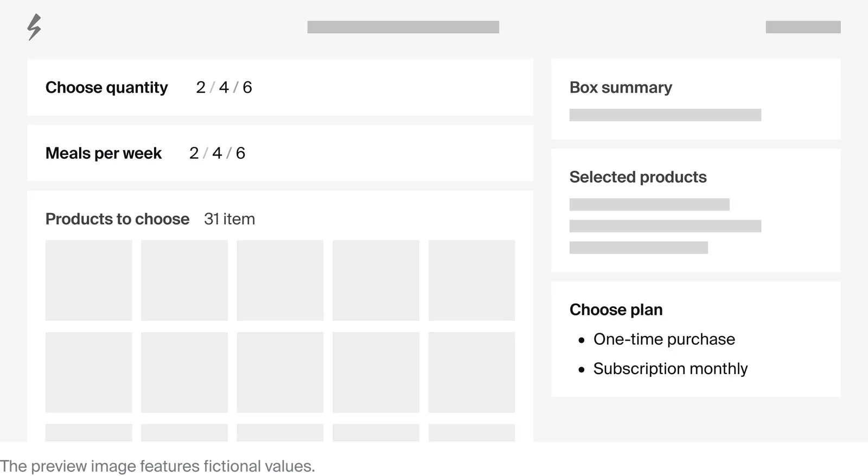This screenshot has height=476, width=868.
Task: Pick 6 for Meals per week
Action: [240, 153]
